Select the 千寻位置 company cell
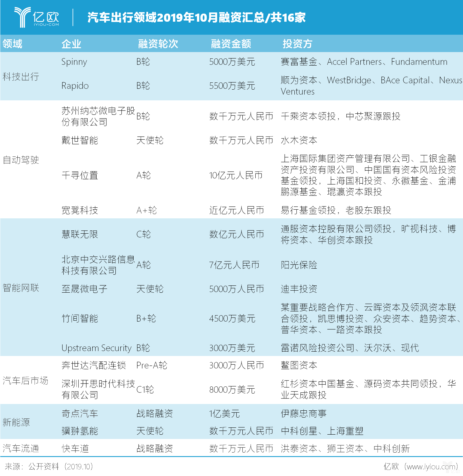 pos(80,175)
